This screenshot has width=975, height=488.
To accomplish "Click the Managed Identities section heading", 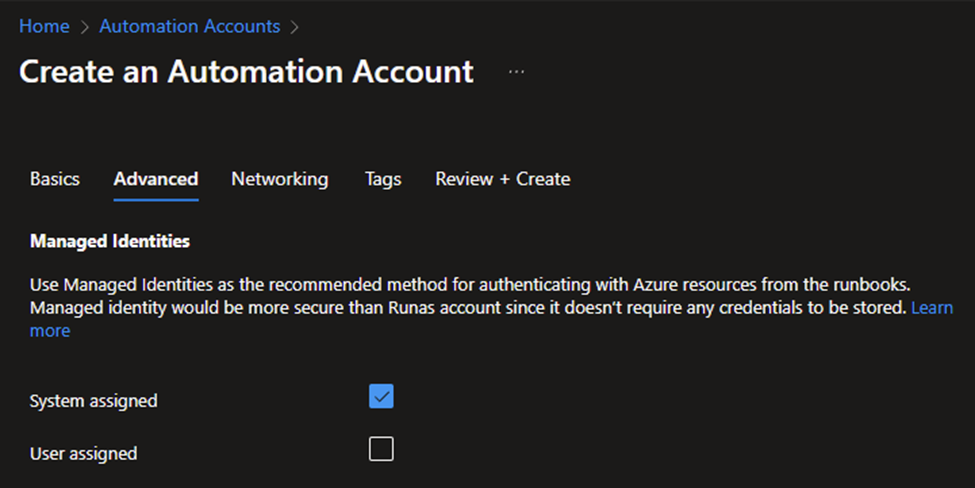I will pos(110,241).
